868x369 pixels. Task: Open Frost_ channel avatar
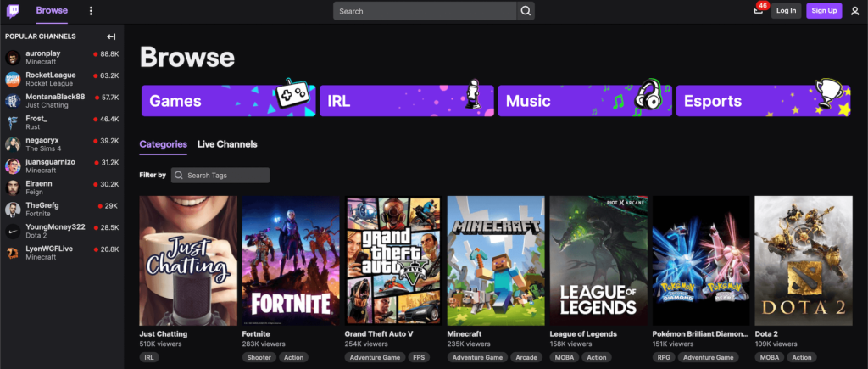pos(13,122)
